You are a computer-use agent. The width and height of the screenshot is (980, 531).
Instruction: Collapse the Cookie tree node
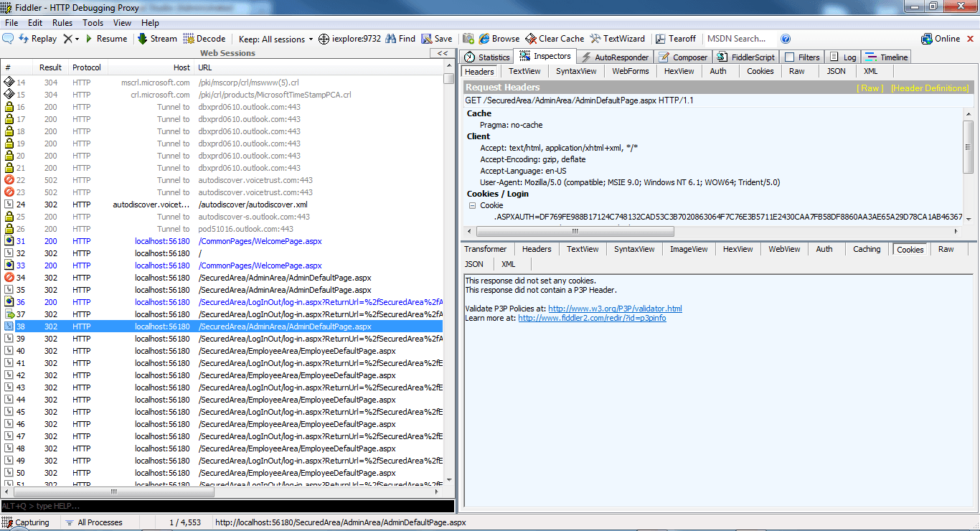[x=473, y=205]
